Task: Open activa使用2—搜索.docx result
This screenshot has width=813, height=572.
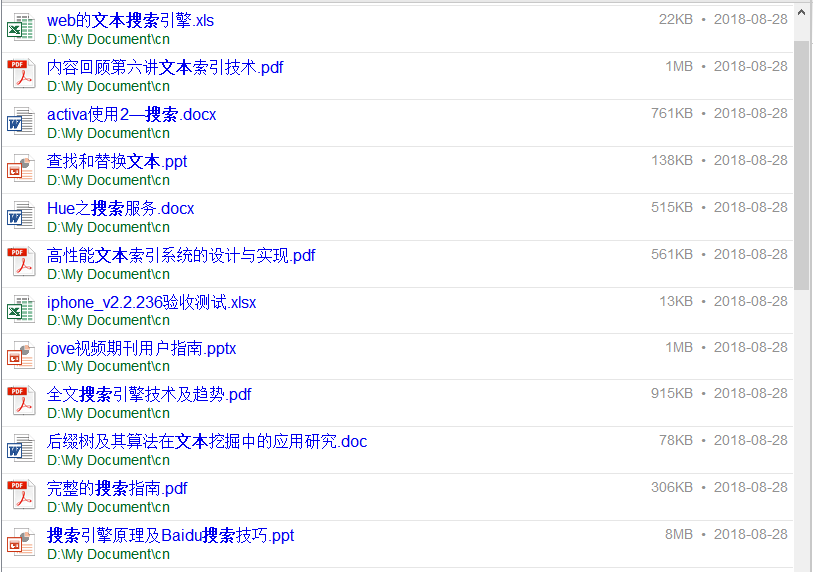Action: coord(131,114)
